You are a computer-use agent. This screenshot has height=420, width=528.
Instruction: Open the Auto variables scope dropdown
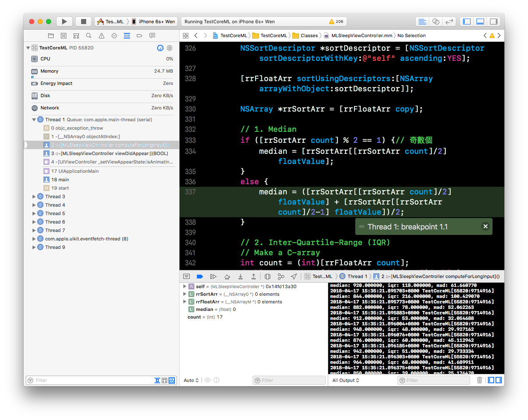tap(191, 380)
